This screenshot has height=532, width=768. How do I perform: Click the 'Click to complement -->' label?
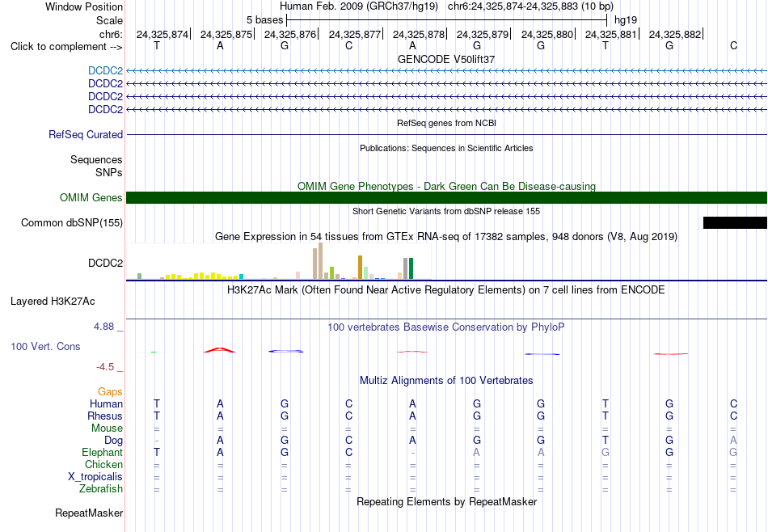click(x=66, y=47)
